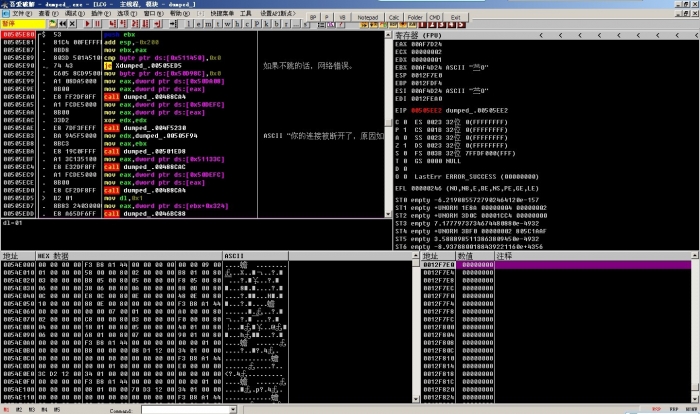Step into using the first red step icon
The image size is (700, 414).
113,24
